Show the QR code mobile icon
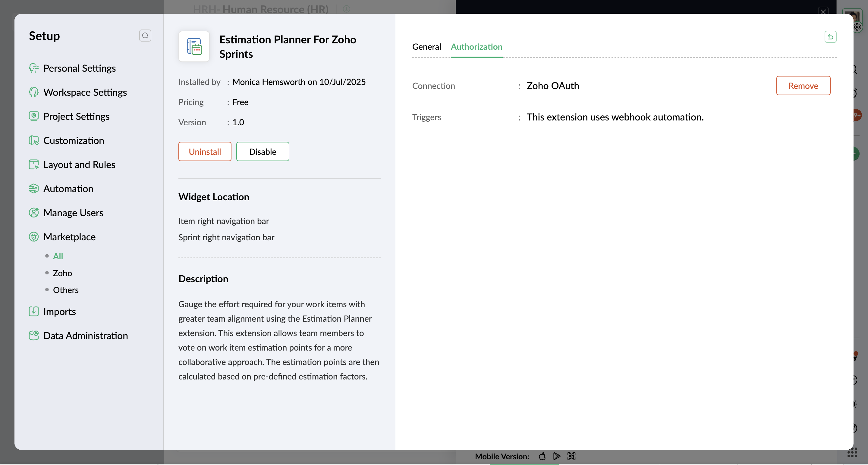Viewport: 868px width, 465px height. click(x=571, y=456)
